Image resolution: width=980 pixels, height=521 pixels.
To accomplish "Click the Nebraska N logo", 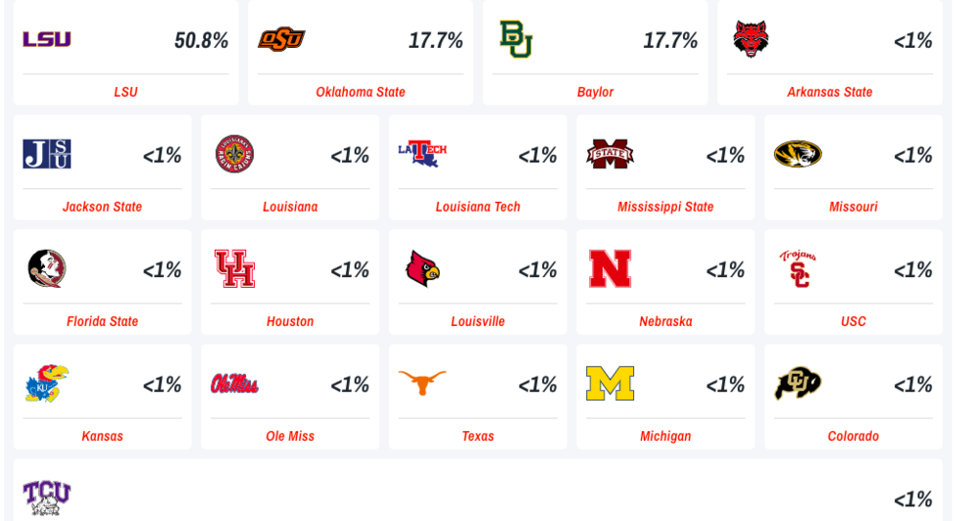I will (610, 268).
